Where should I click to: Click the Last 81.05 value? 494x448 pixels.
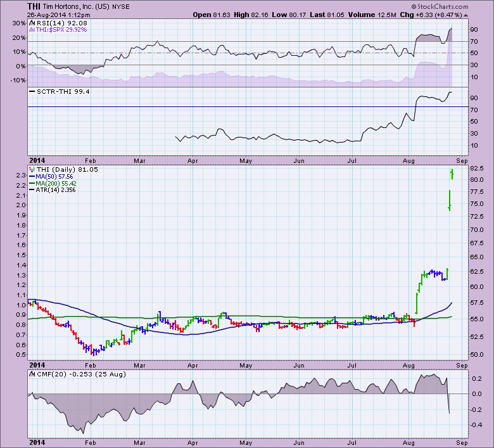pos(327,15)
